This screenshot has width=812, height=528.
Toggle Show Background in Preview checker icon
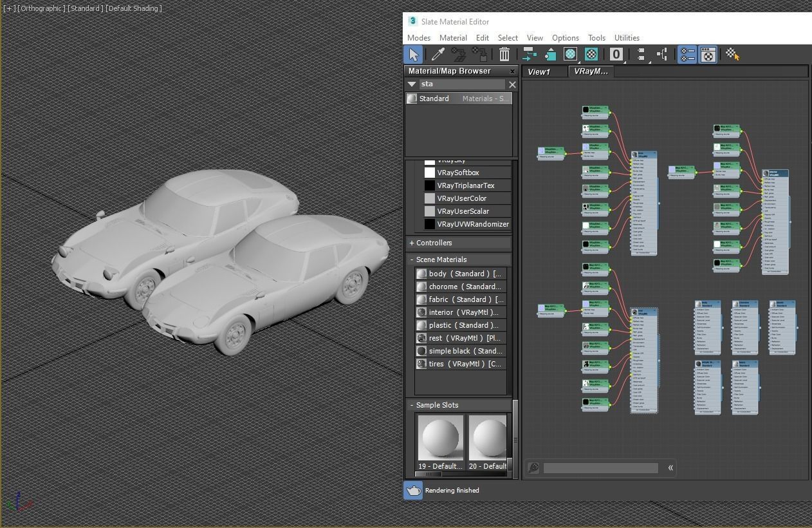click(591, 55)
